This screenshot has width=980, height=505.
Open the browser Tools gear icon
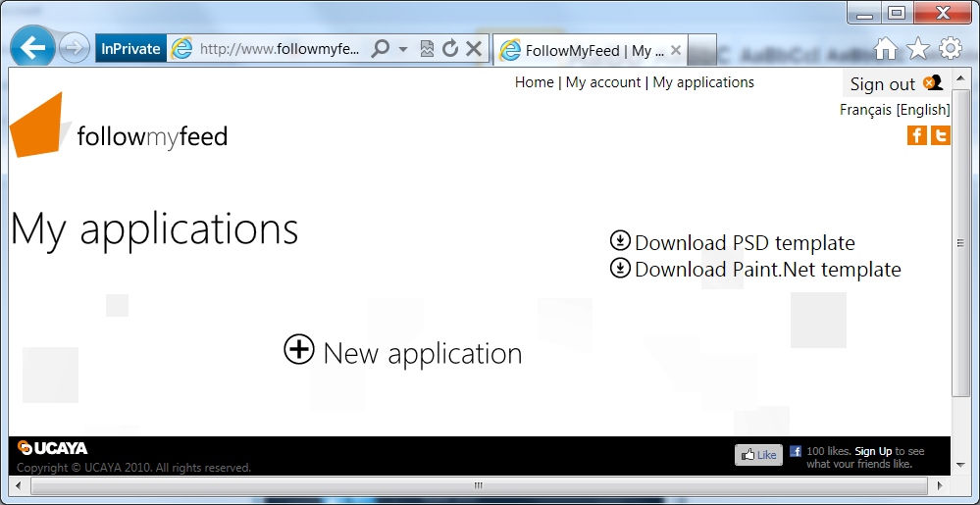point(951,48)
